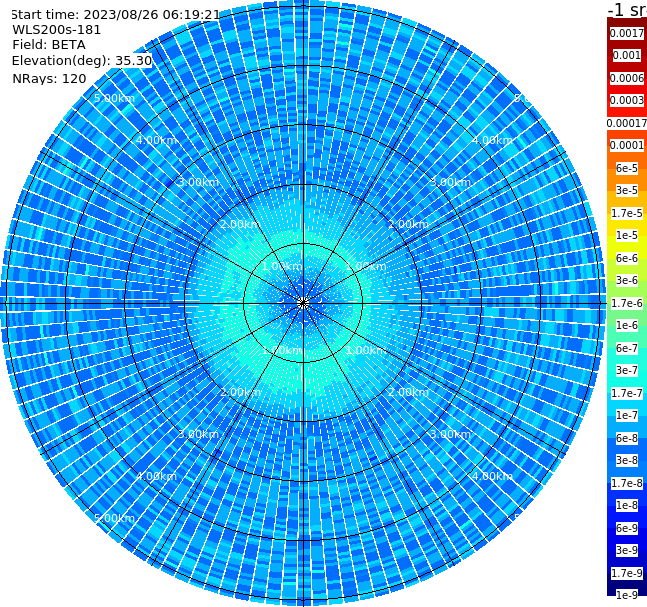647x607 pixels.
Task: Click the 1e-8 colorbar tick label
Action: (x=627, y=505)
